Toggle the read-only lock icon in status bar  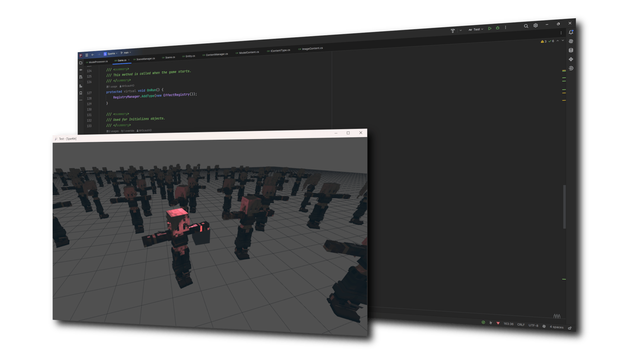[570, 328]
